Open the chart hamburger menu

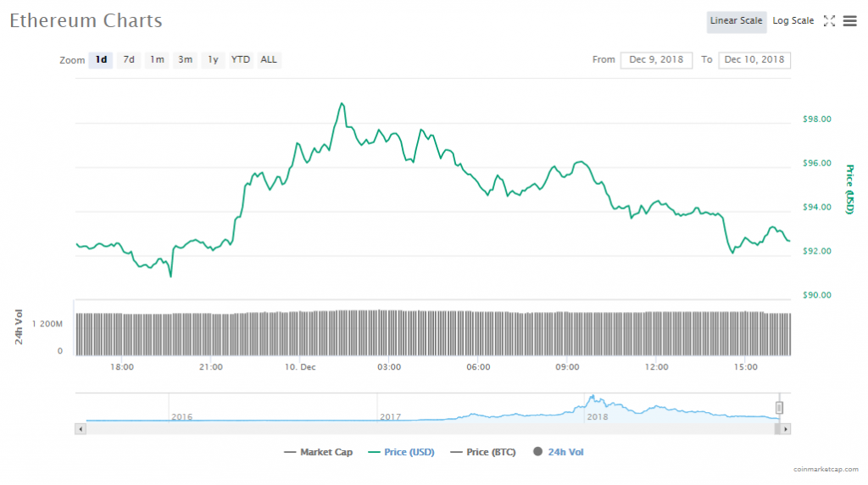(849, 21)
